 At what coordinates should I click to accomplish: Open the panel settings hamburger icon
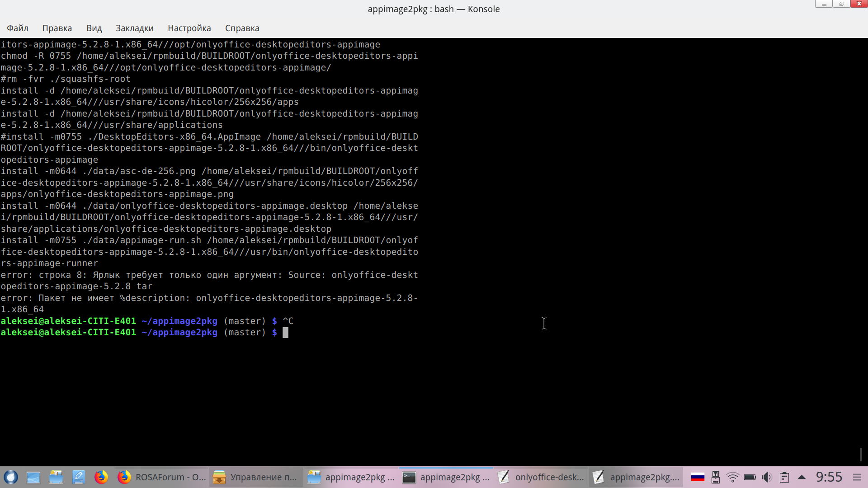coord(857,477)
